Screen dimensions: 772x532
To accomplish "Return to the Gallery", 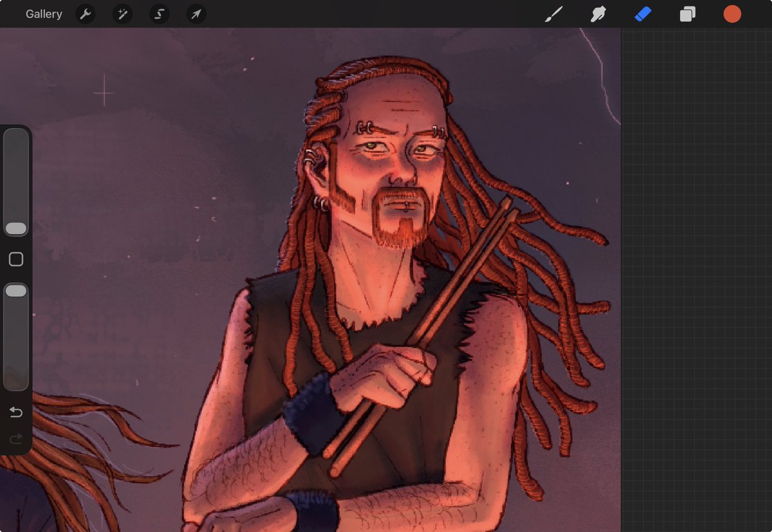I will 44,14.
